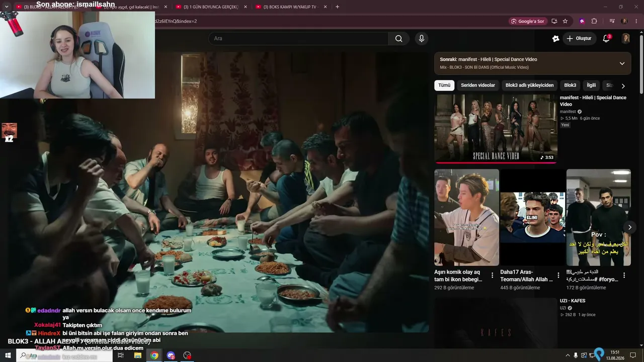
Task: Open the Pov short thumbnail
Action: point(598,217)
